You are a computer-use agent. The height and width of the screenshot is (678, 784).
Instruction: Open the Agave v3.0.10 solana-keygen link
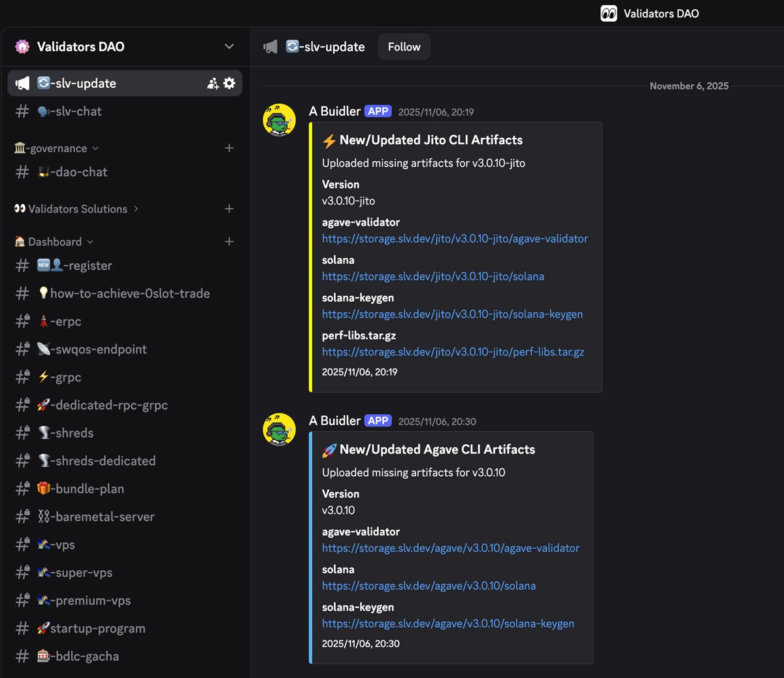coord(448,624)
